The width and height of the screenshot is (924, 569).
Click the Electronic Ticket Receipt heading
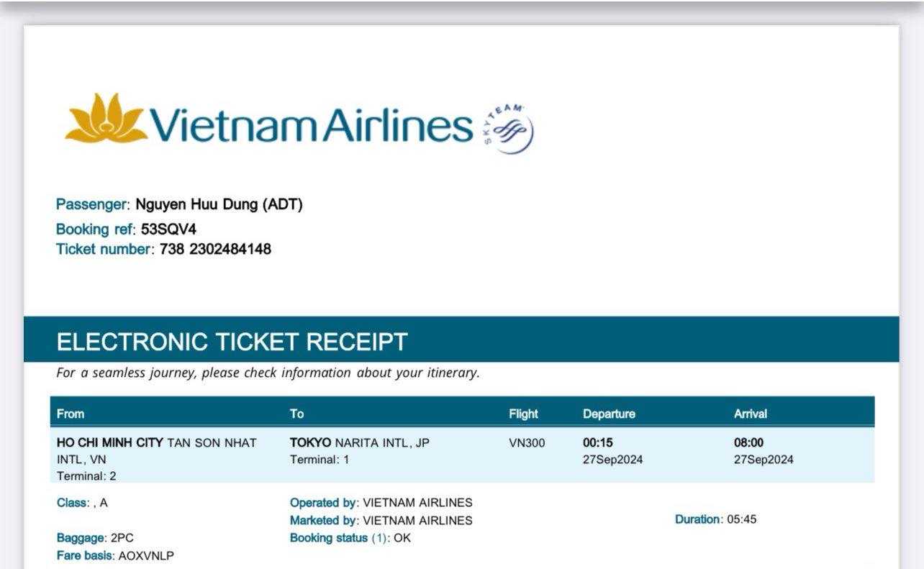click(x=232, y=342)
